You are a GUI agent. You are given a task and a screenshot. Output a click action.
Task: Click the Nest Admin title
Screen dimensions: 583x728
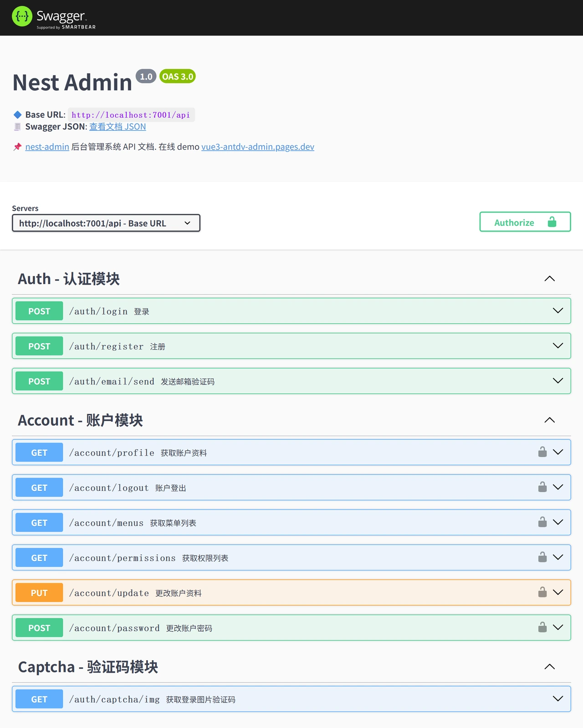pyautogui.click(x=72, y=82)
